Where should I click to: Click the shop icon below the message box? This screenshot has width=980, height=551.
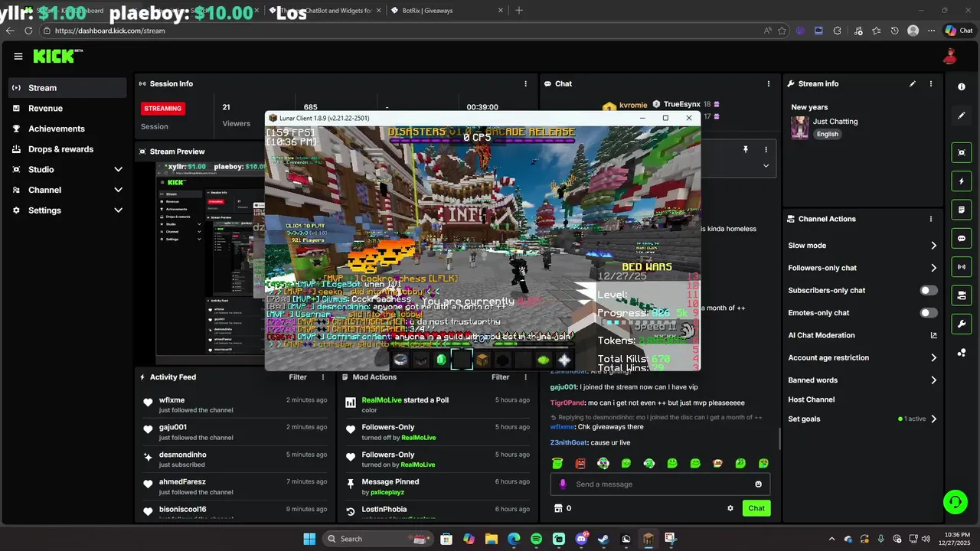click(x=558, y=508)
